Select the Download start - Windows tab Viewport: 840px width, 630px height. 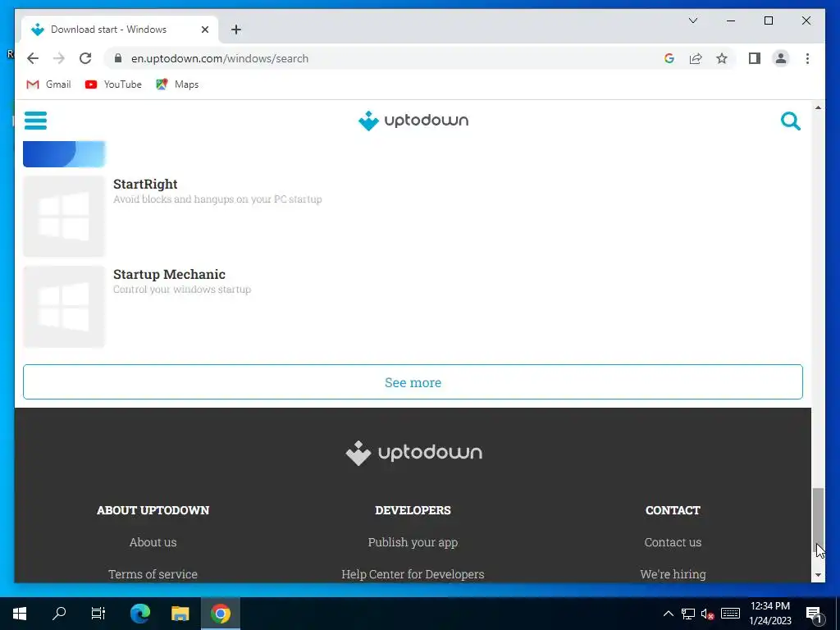120,30
